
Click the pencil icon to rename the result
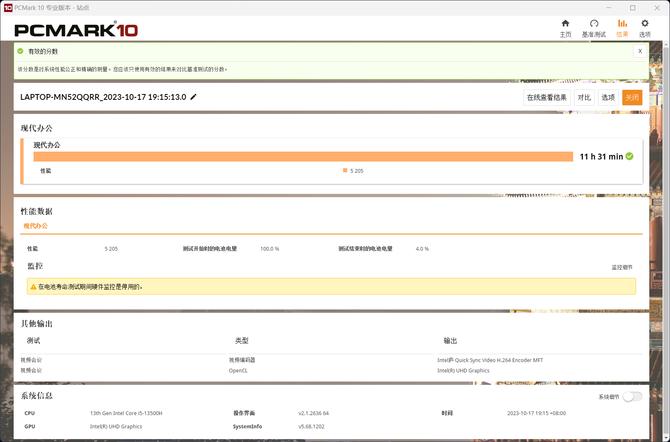(x=193, y=97)
